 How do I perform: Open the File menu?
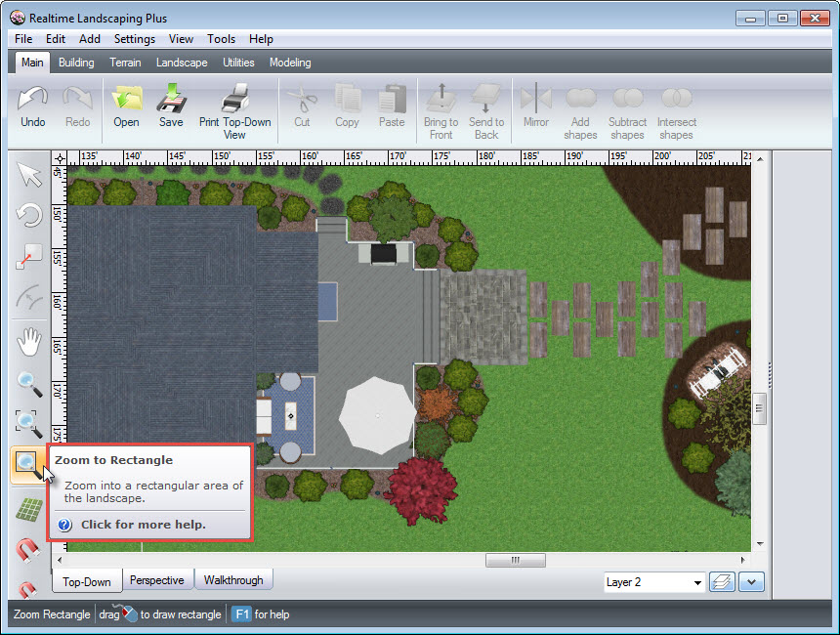[x=23, y=39]
